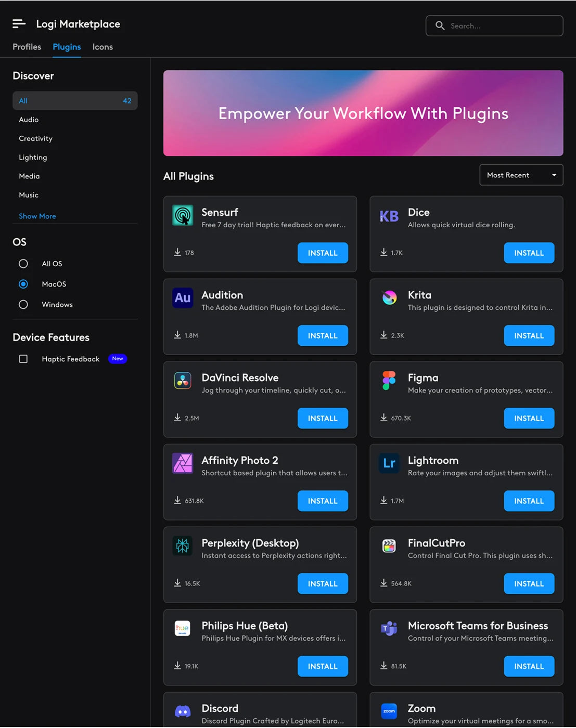
Task: Click the 42 count on All filter
Action: click(x=127, y=101)
